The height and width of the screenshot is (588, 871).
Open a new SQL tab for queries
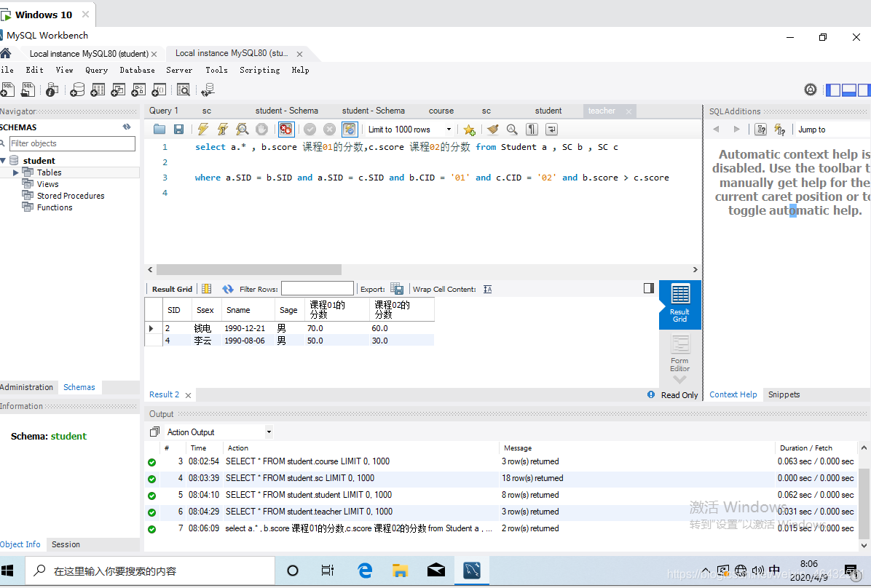pos(7,90)
